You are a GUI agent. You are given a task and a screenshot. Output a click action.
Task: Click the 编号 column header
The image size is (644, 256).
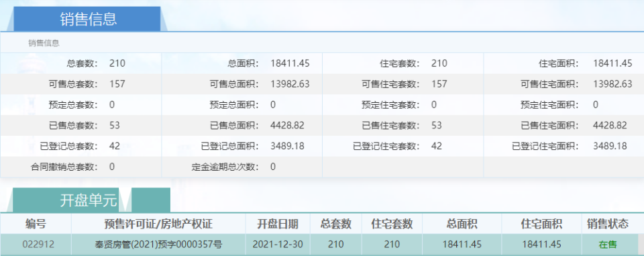tap(36, 224)
